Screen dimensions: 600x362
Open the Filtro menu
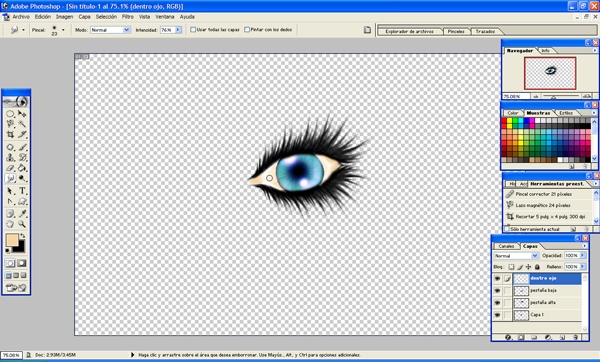coord(127,17)
